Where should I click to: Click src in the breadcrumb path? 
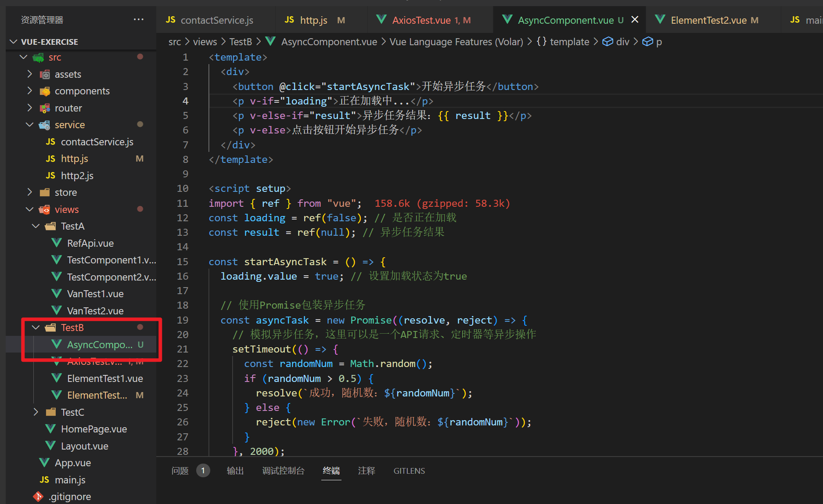tap(175, 42)
